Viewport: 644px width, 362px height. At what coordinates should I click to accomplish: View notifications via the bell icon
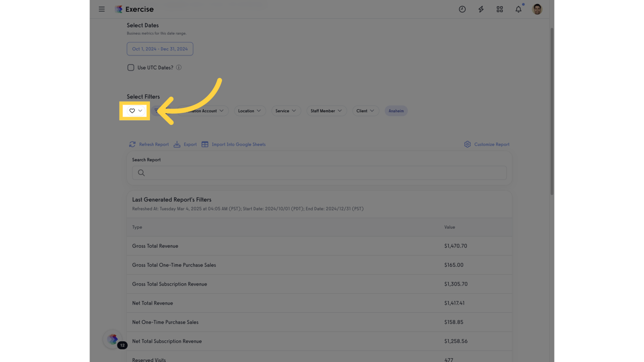point(518,9)
